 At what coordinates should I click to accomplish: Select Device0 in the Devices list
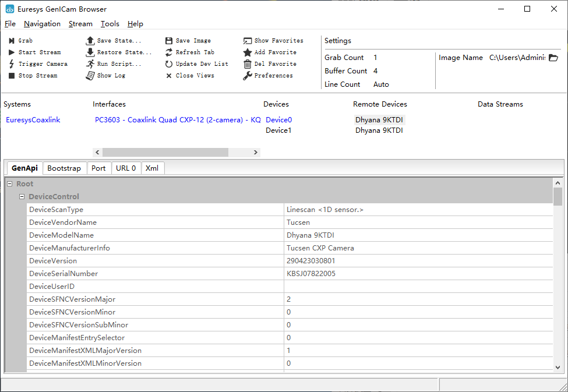pyautogui.click(x=278, y=120)
